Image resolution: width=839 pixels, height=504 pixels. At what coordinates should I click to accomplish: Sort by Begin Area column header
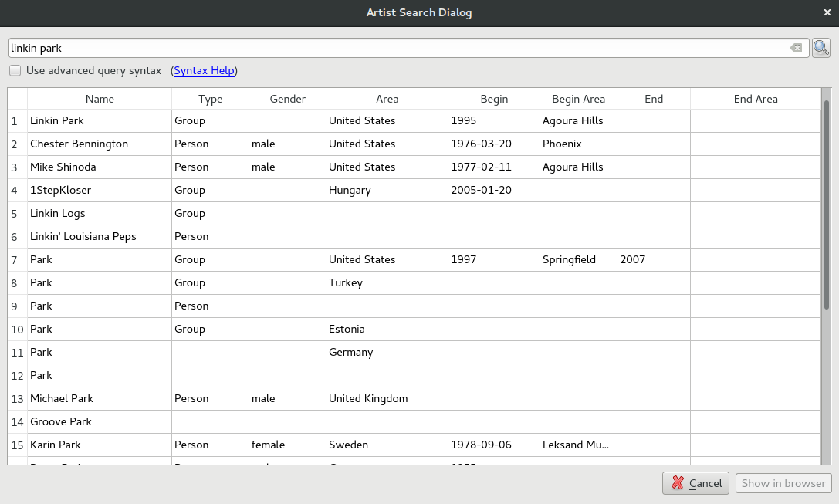pyautogui.click(x=578, y=99)
